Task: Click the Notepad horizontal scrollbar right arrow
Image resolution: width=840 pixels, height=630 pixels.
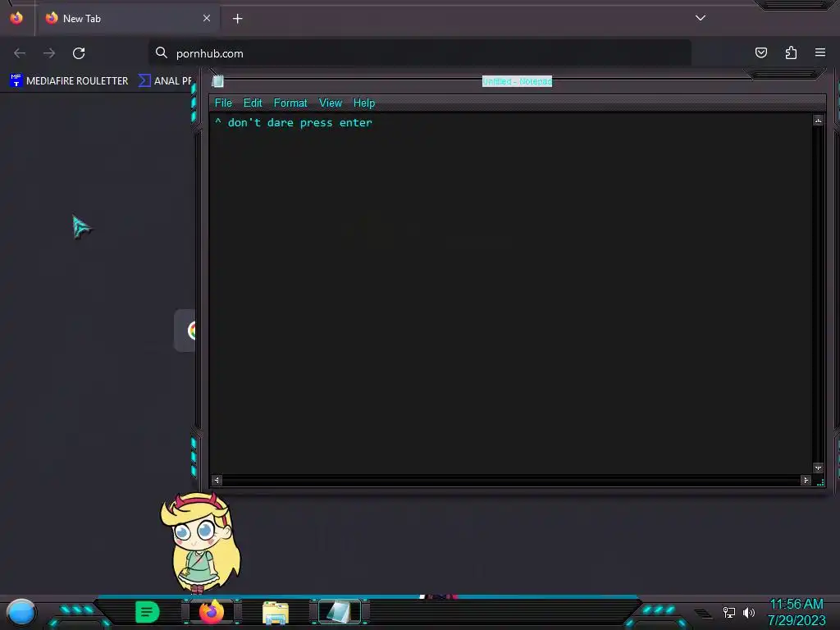Action: pos(806,480)
